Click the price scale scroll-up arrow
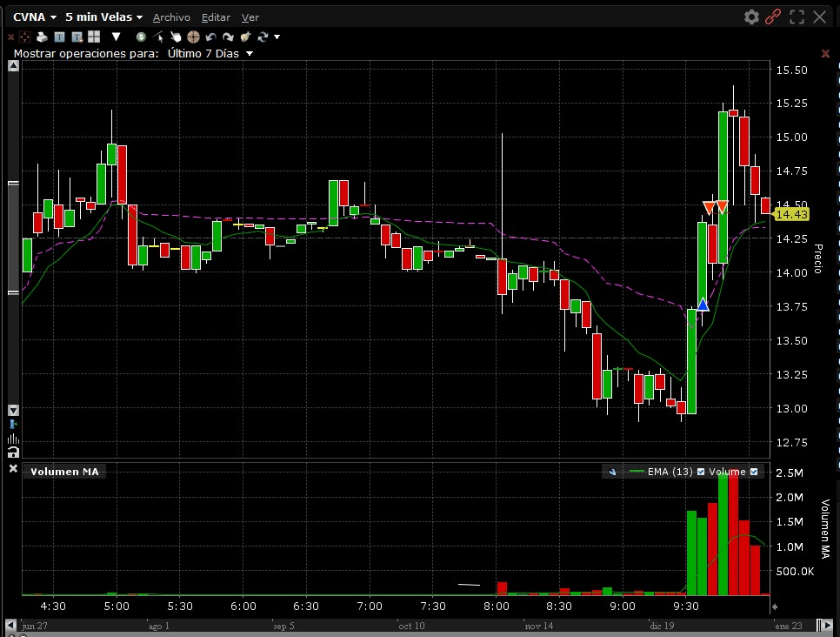 coord(13,66)
